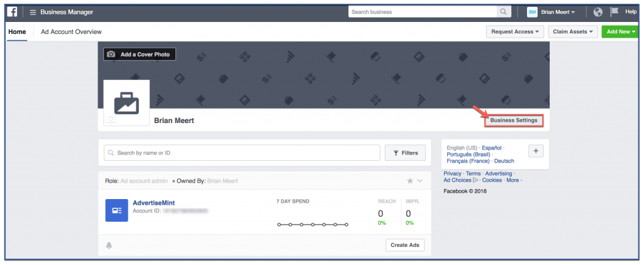Switch to the Ad Account Overview tab

point(71,31)
